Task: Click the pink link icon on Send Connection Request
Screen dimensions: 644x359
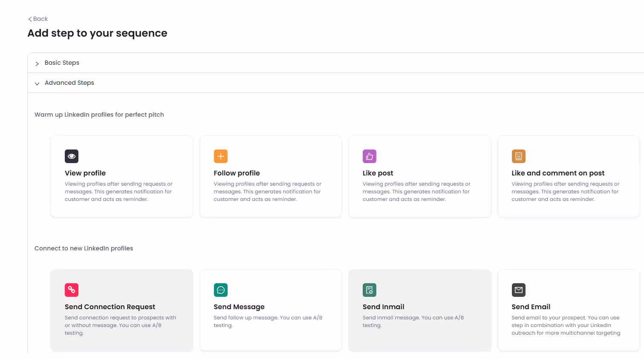Action: click(x=71, y=290)
